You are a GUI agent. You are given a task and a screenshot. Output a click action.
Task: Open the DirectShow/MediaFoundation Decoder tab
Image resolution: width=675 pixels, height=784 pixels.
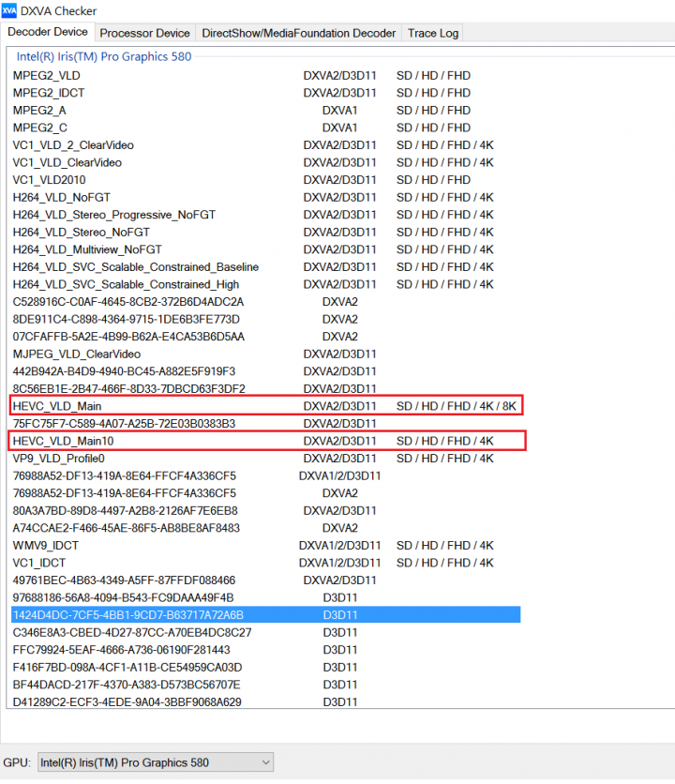pos(298,34)
